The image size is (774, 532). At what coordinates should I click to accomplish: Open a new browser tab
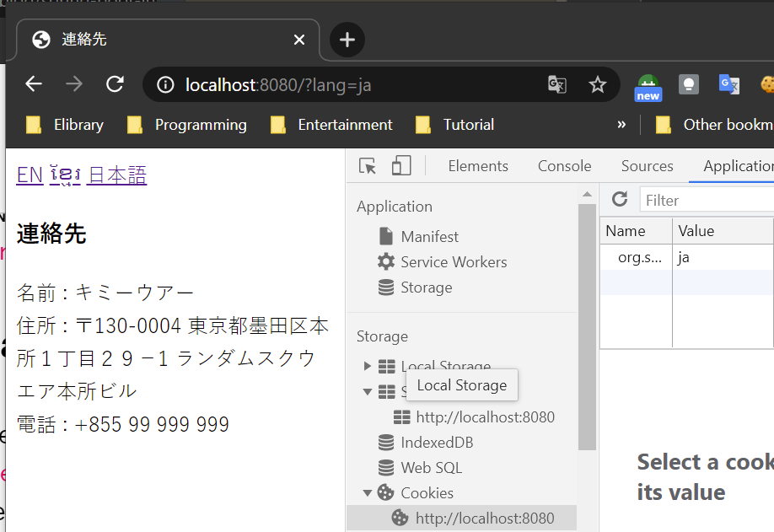click(x=347, y=40)
